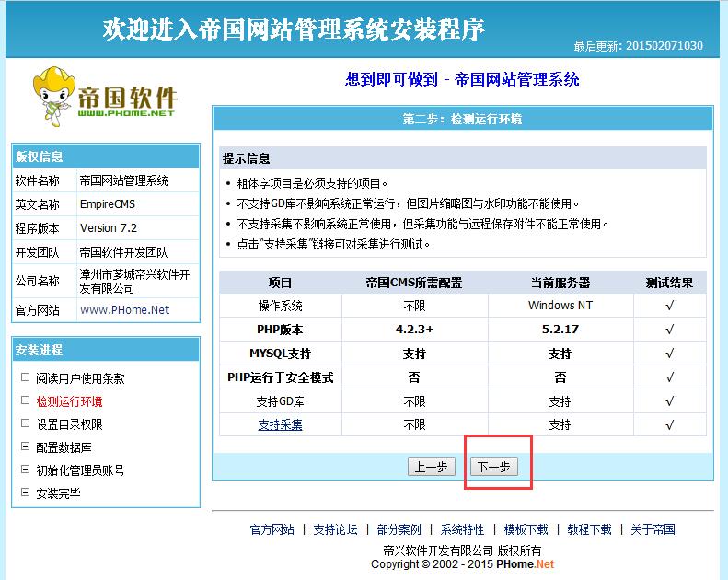
Task: Select the 配置数据库 step text
Action: (64, 447)
